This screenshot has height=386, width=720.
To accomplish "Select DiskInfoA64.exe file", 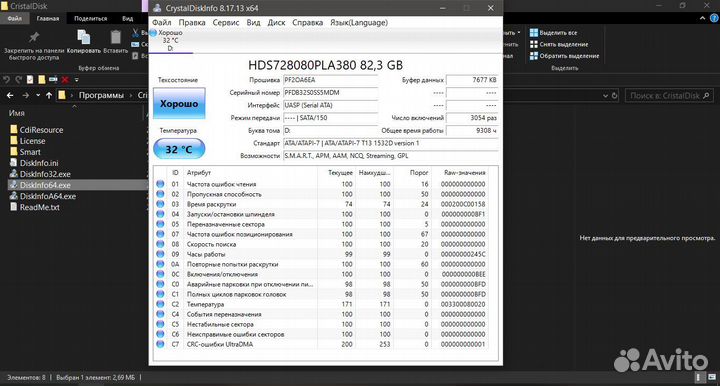I will pyautogui.click(x=43, y=196).
